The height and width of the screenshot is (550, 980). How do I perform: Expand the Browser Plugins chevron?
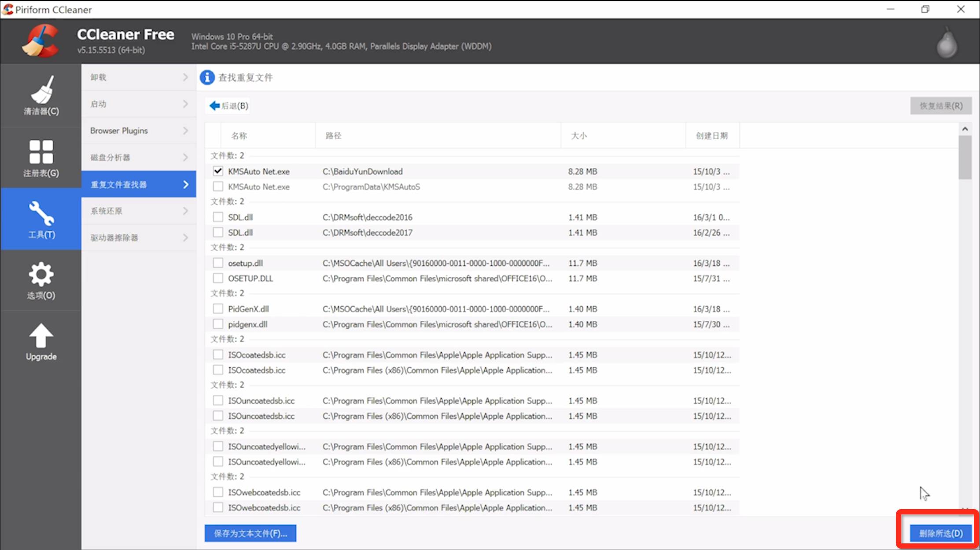pyautogui.click(x=185, y=131)
